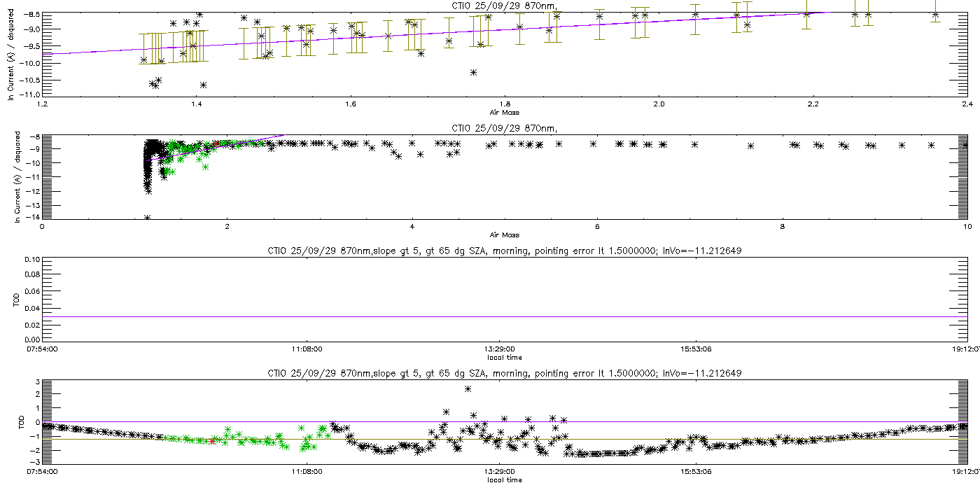
Task: Click the title of the topmost air mass plot
Action: pyautogui.click(x=503, y=6)
